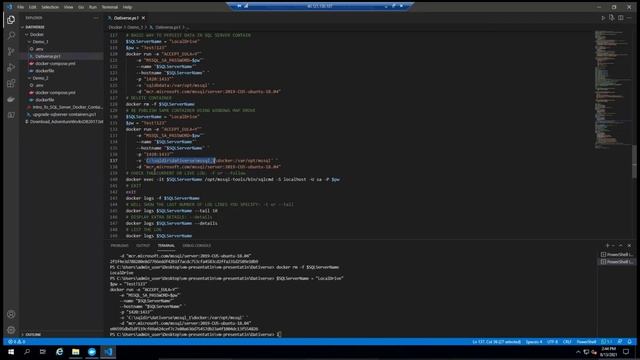Select the first PowerShell terminal in list
The height and width of the screenshot is (360, 640).
click(617, 254)
